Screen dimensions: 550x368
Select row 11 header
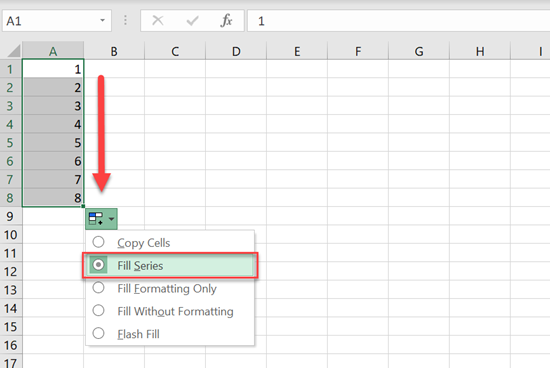pos(11,253)
